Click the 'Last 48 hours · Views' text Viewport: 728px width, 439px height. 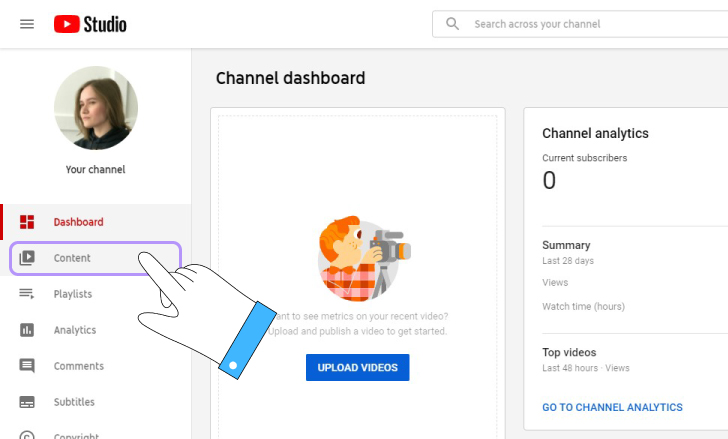click(x=586, y=368)
